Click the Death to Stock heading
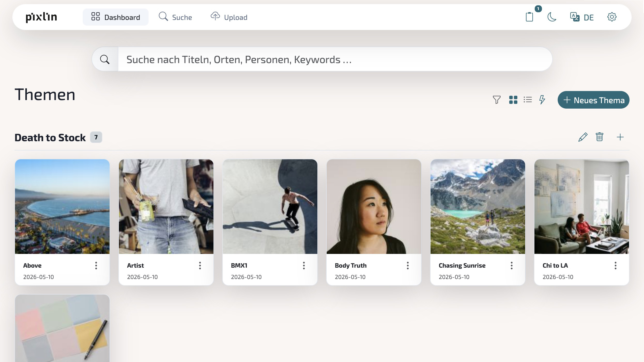 click(50, 138)
